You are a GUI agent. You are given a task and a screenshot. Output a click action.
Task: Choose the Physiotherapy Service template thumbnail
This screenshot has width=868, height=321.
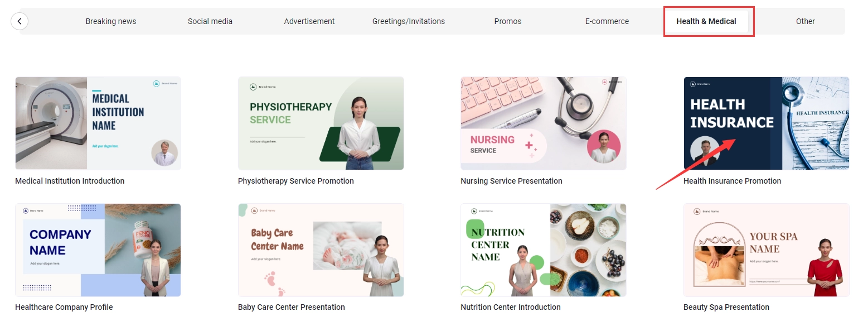coord(321,123)
